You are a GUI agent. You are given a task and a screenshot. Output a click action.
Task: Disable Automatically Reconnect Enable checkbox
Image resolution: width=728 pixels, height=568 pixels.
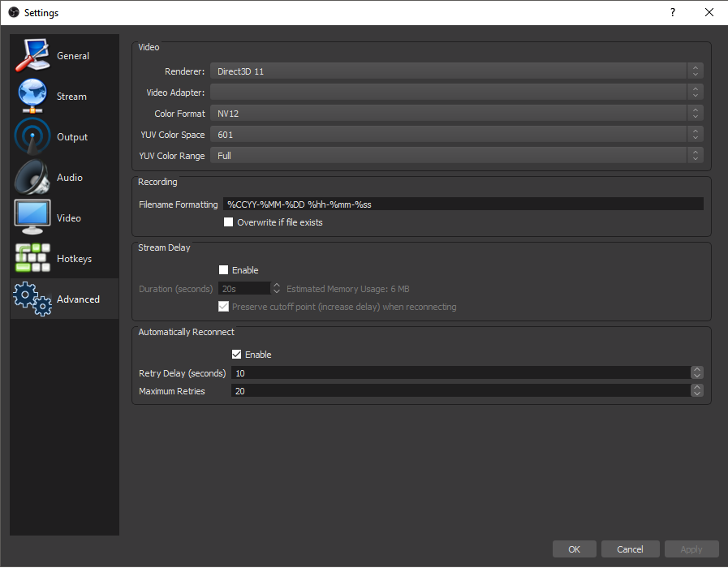(236, 355)
